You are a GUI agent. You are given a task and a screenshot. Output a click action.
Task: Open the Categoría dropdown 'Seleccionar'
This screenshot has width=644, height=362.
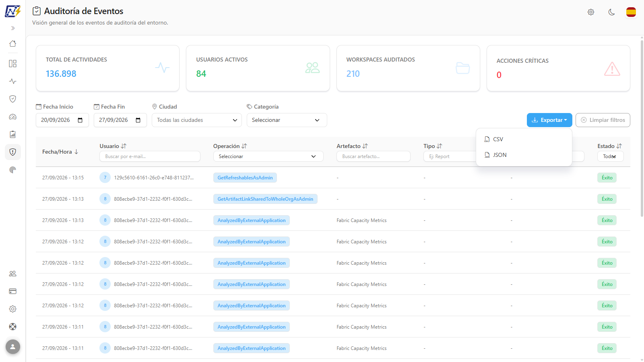point(287,120)
